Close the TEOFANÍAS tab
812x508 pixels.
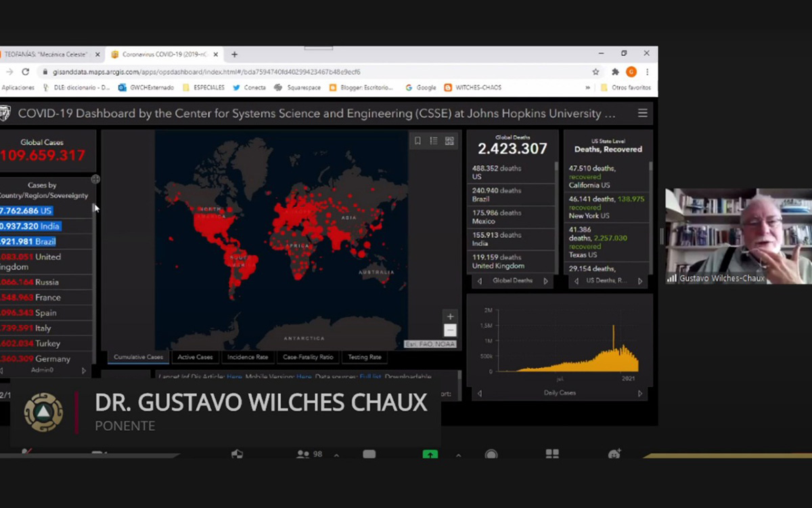[x=97, y=54]
